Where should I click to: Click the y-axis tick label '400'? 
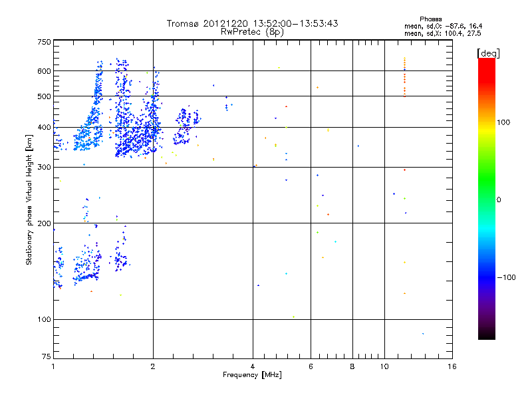[x=45, y=127]
